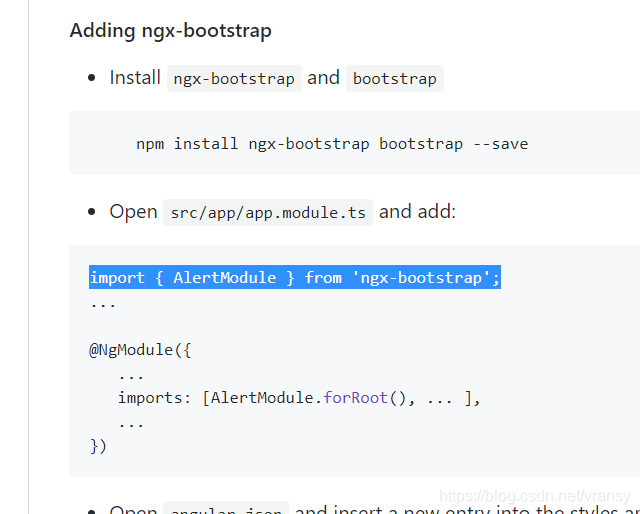Click the closing '})' code line
This screenshot has width=640, height=514.
pos(98,446)
